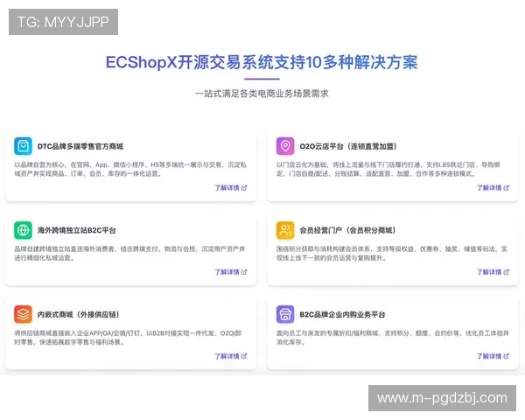Screen dimensions: 525x420
Task: Click the heading ECShopX开源交易系统支持10多种解决方案
Action: point(262,62)
